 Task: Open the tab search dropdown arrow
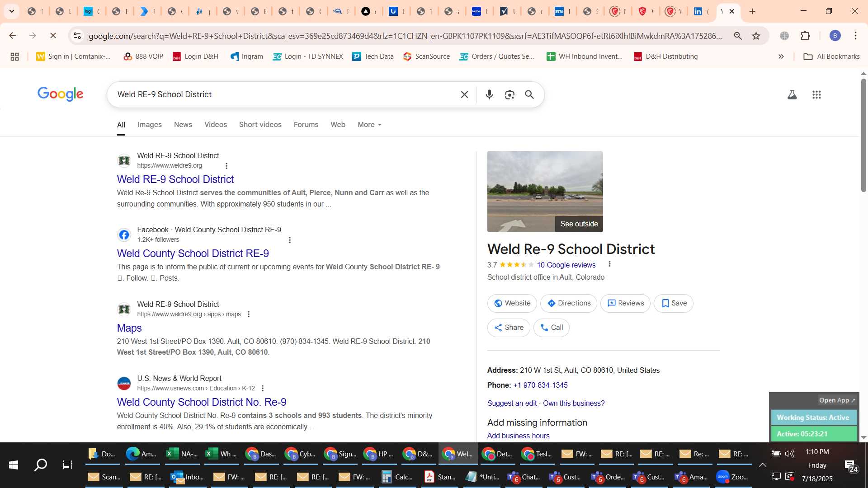[x=12, y=11]
